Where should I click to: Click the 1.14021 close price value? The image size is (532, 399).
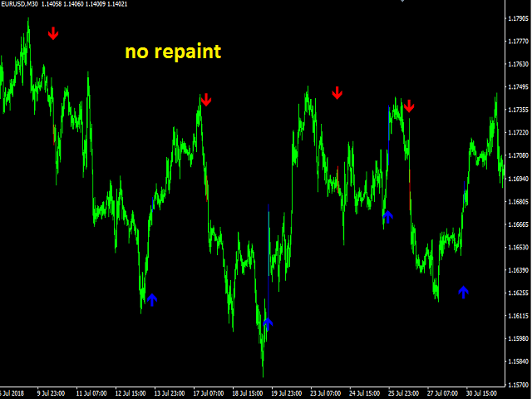117,4
